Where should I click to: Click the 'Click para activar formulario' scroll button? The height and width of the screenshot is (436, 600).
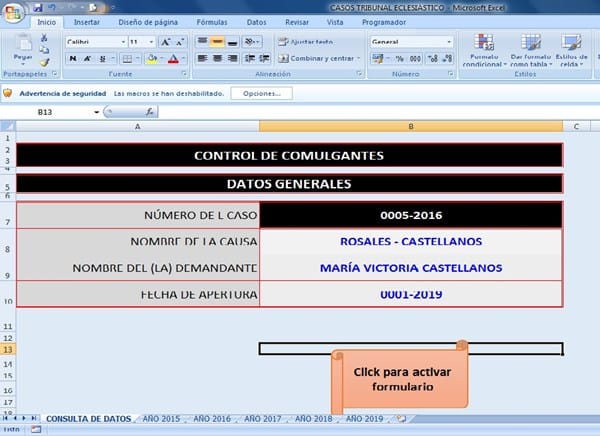point(400,378)
